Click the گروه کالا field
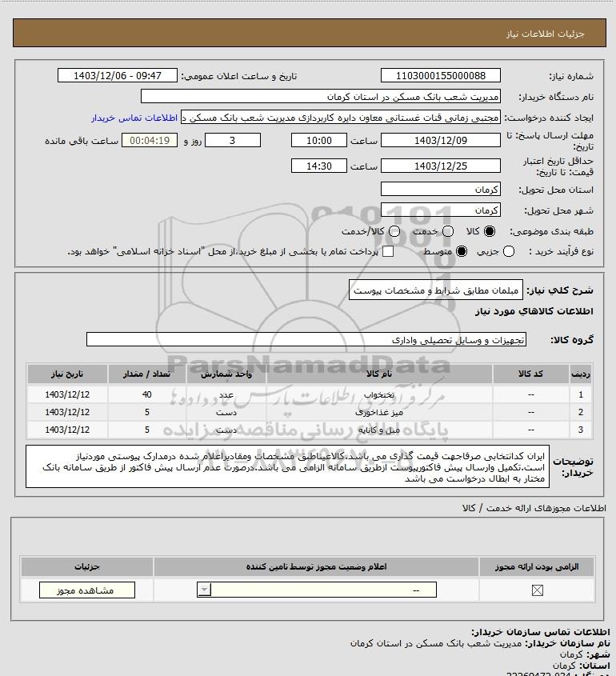The width and height of the screenshot is (616, 676). pos(306,340)
